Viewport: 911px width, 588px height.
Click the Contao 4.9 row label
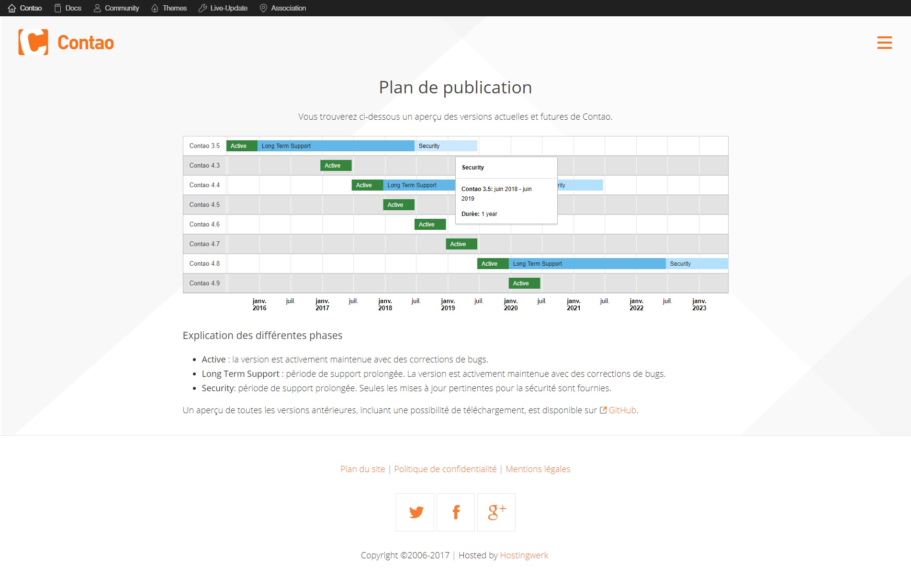click(204, 283)
